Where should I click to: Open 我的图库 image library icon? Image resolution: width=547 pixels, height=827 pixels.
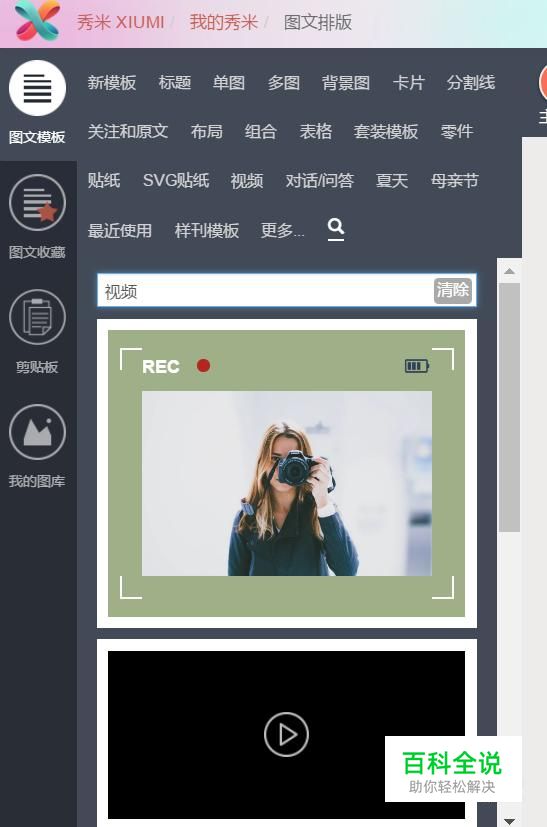(37, 432)
